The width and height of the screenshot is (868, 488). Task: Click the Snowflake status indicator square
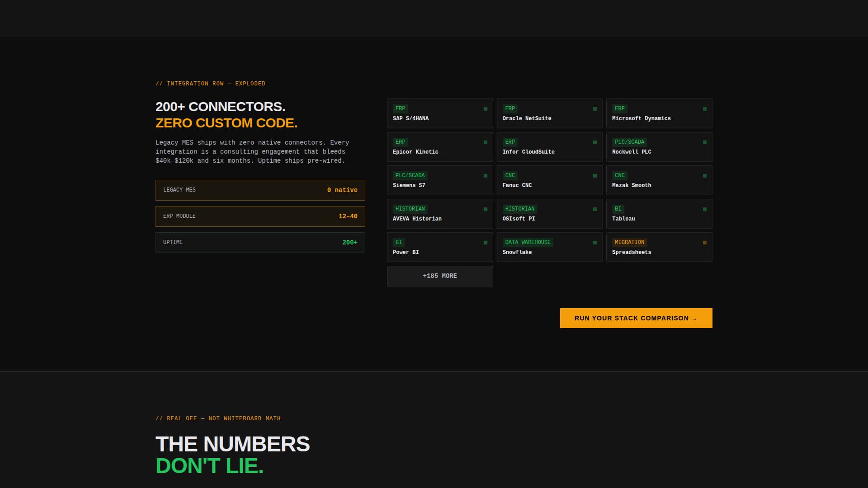595,243
